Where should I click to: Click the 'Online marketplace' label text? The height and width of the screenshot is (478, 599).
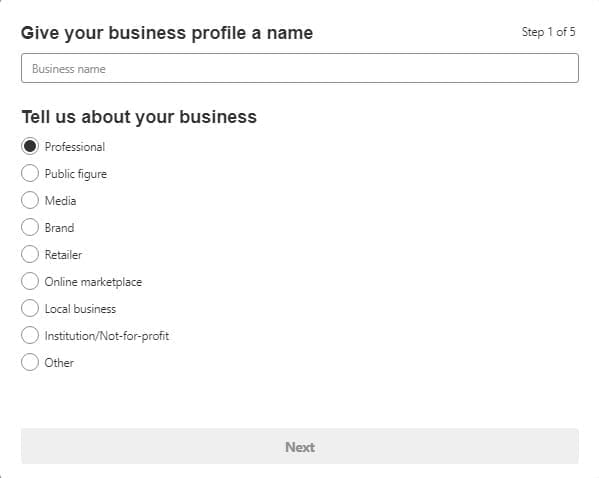click(x=93, y=282)
